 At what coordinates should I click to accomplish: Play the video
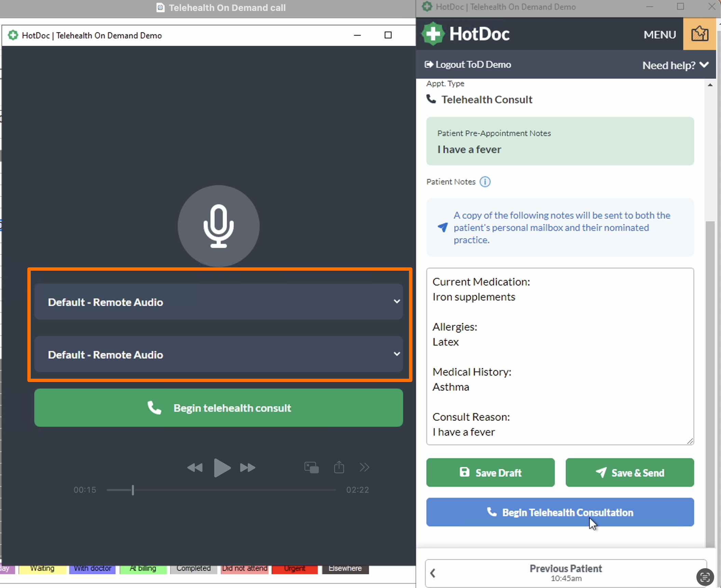pyautogui.click(x=222, y=467)
